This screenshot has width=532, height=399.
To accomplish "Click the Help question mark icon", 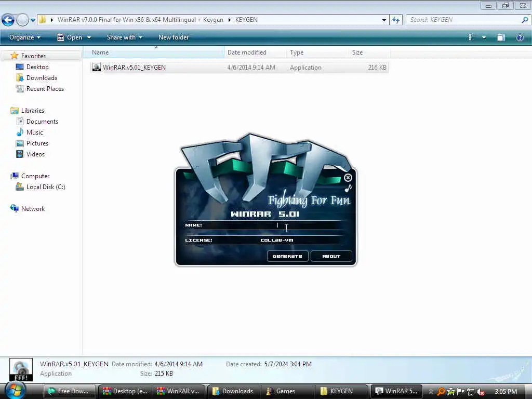I will click(x=520, y=37).
